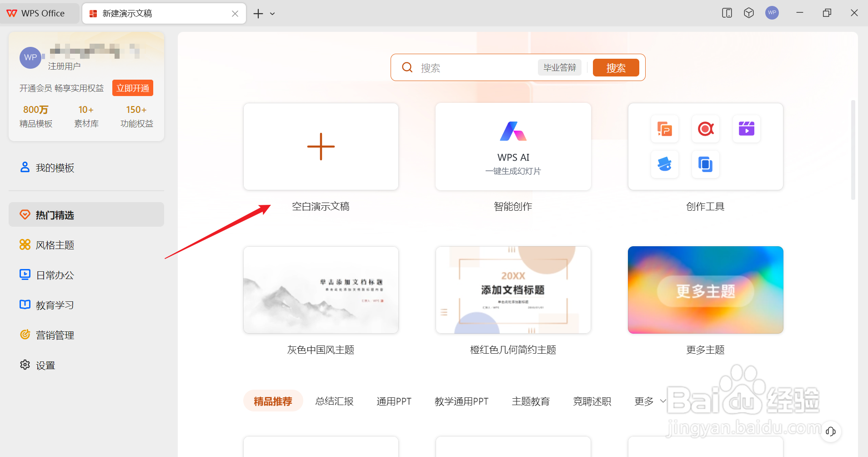Click the vertical scrollbar of the template area

click(x=853, y=150)
